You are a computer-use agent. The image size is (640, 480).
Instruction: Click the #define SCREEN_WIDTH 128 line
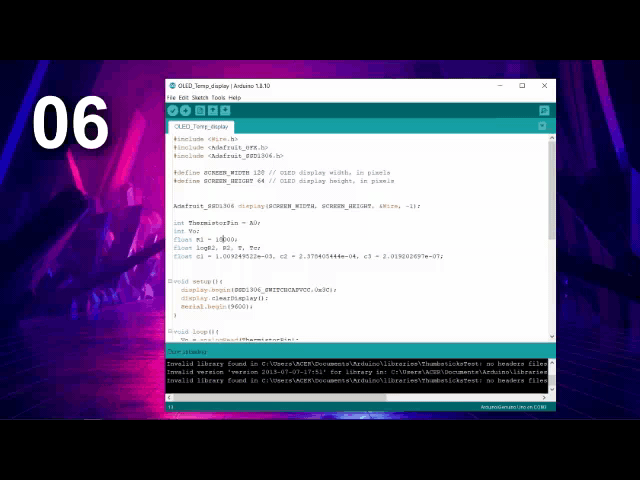[x=282, y=173]
